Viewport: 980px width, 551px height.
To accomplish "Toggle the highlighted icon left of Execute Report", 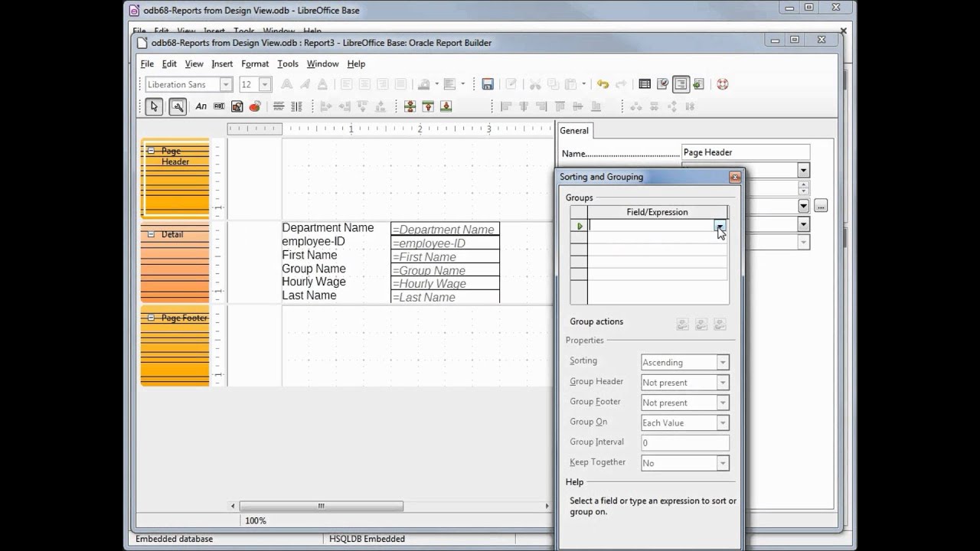I will [681, 84].
